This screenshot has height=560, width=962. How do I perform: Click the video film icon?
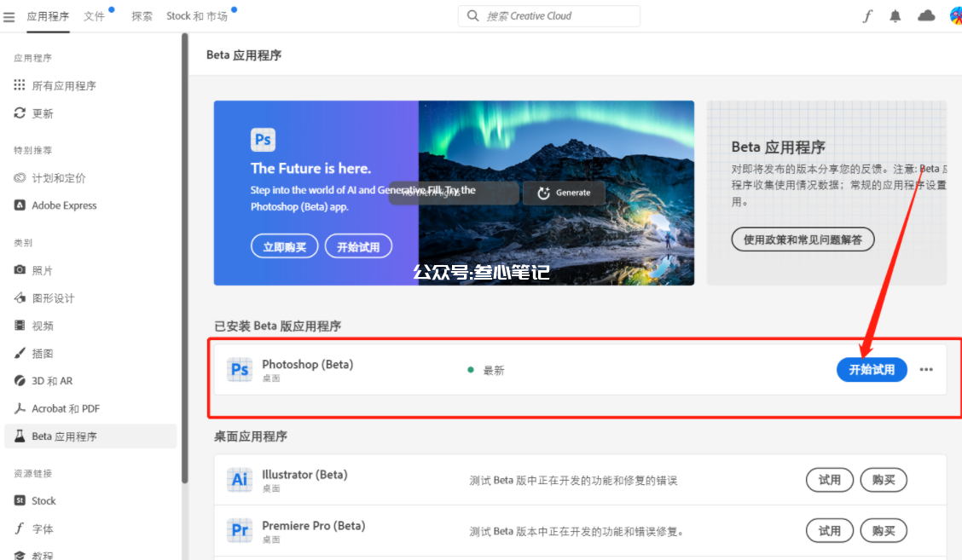pos(20,325)
